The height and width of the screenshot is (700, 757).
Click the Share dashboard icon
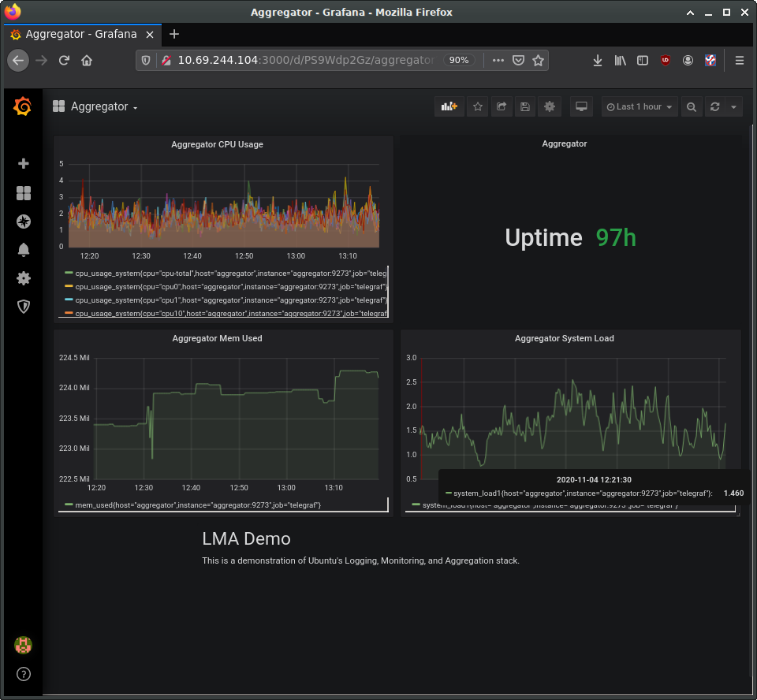pos(502,106)
